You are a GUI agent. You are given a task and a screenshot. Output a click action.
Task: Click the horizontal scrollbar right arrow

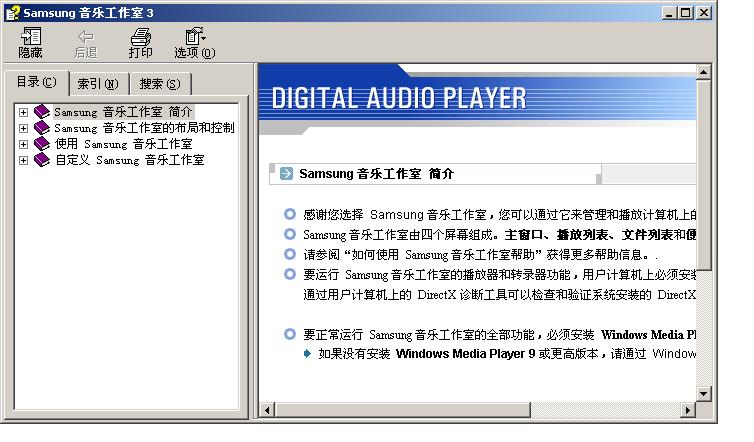click(688, 410)
